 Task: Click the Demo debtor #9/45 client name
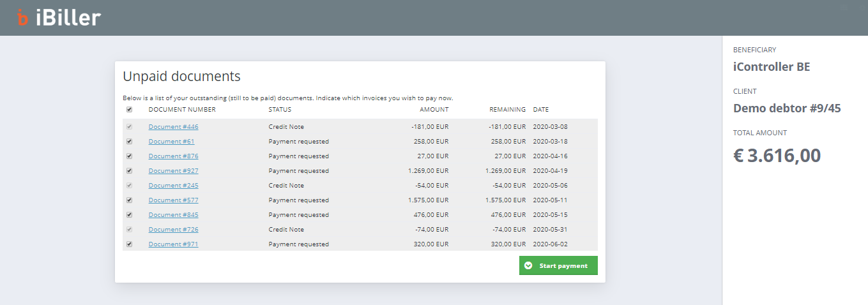[x=787, y=108]
